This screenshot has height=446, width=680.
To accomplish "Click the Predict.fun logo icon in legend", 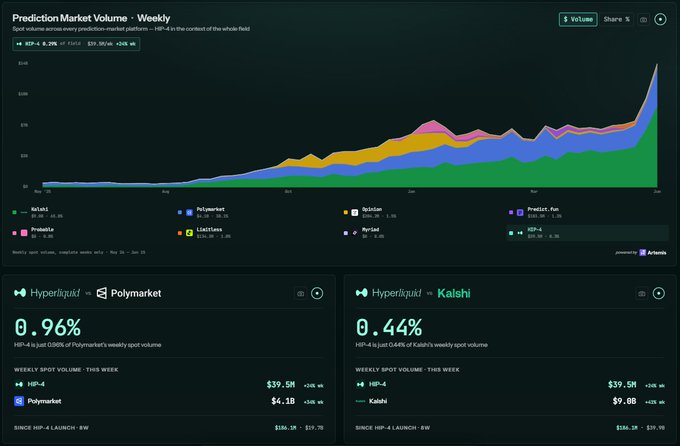I will coord(520,212).
